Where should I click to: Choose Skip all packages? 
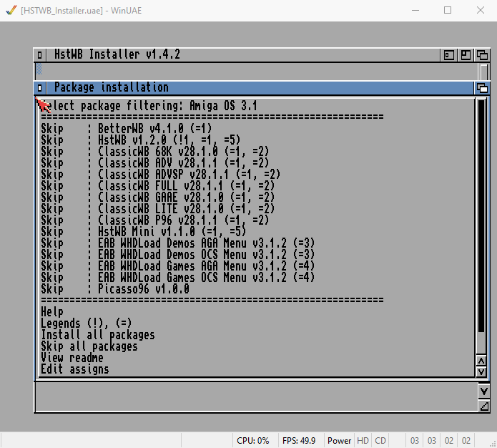tap(89, 346)
